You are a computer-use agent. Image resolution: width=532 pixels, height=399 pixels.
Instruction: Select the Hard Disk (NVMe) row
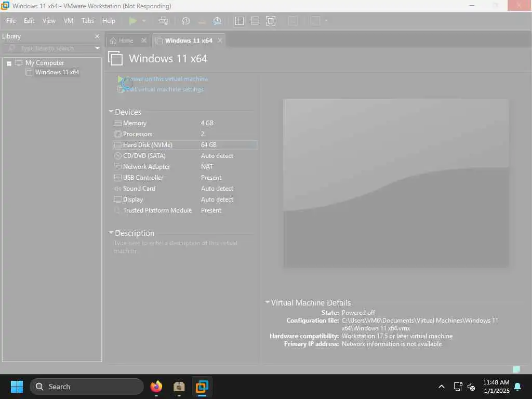tap(185, 145)
